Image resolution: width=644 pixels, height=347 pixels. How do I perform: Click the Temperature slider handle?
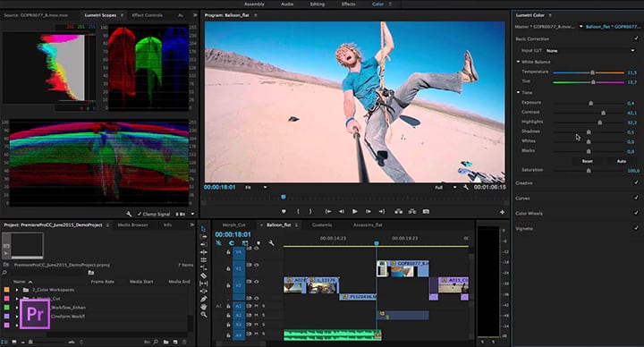click(x=592, y=72)
